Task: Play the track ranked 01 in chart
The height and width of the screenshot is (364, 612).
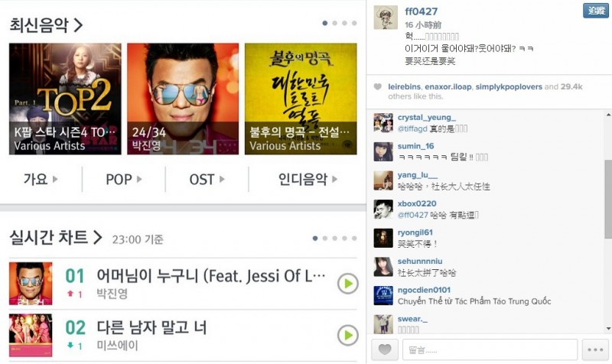Action: pos(348,284)
